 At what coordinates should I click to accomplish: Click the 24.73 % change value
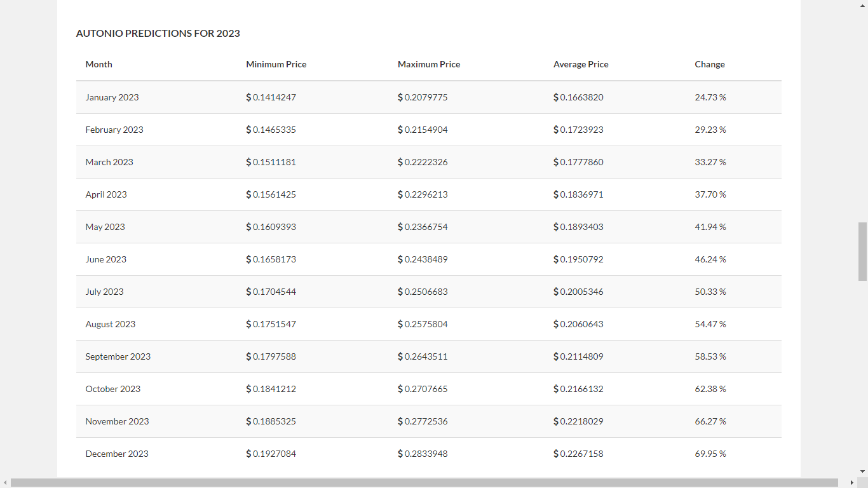(x=710, y=97)
